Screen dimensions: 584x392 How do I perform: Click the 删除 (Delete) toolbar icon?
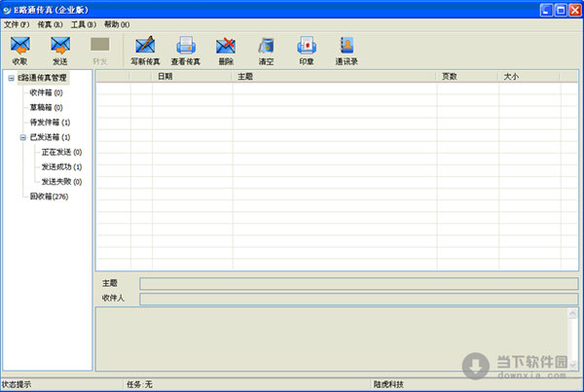226,48
